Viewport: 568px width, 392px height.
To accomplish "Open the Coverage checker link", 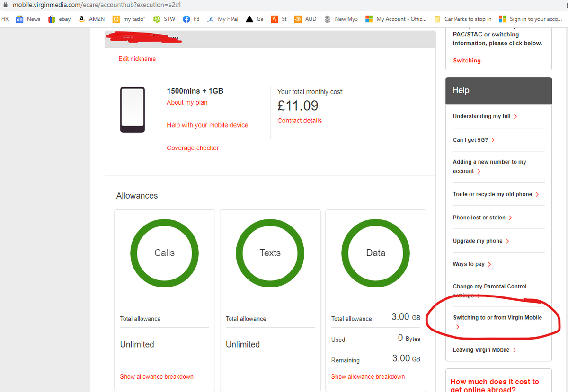I will [193, 148].
